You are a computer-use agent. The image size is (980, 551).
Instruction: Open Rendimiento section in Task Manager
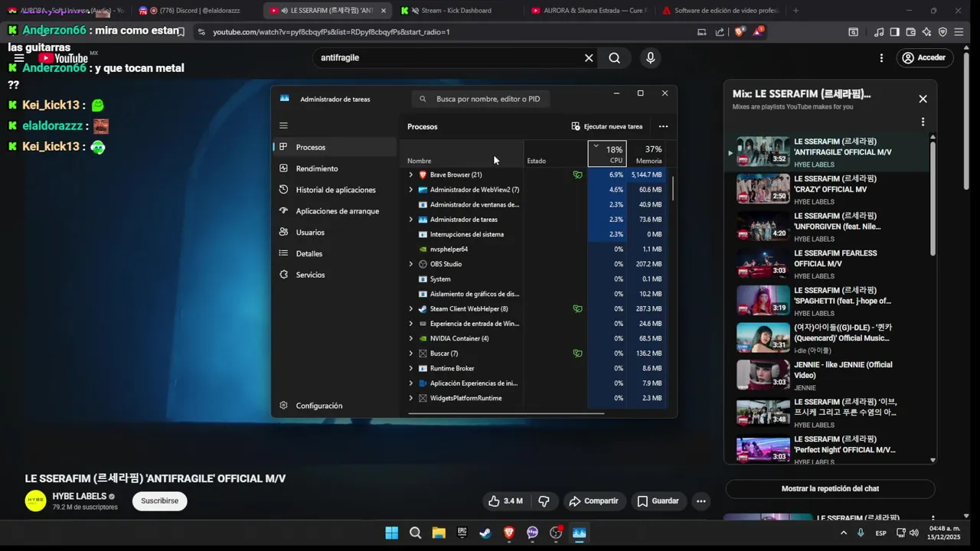[335, 168]
